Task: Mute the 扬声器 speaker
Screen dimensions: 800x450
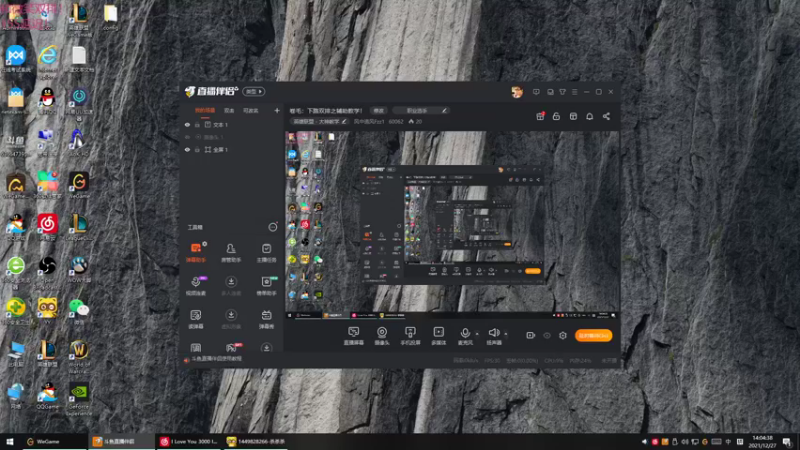Action: point(494,336)
